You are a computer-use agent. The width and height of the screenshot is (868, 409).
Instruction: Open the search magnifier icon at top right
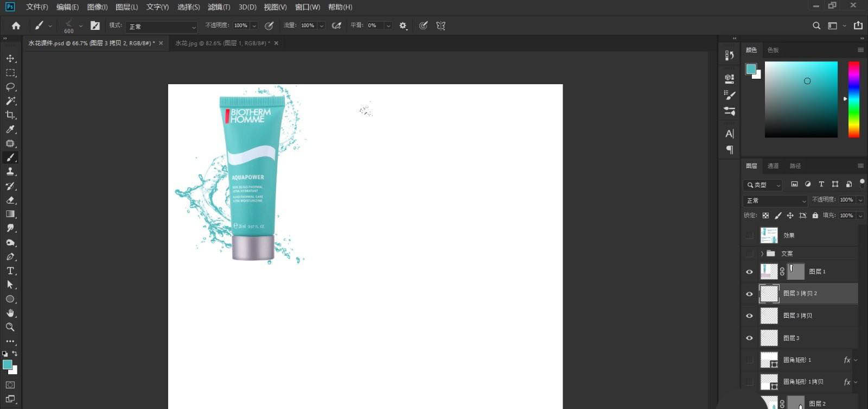click(816, 26)
